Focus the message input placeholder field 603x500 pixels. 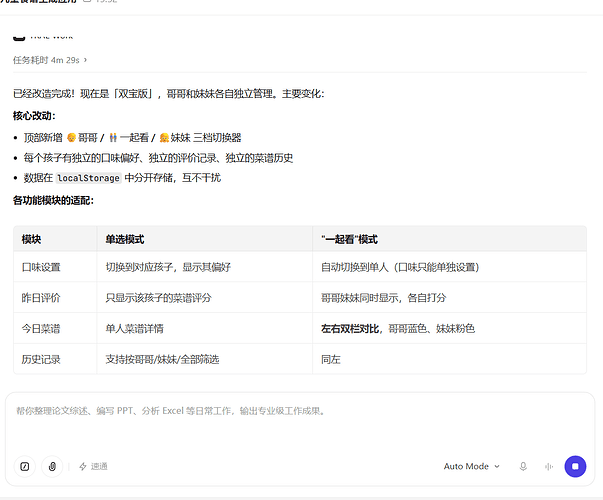[300, 411]
